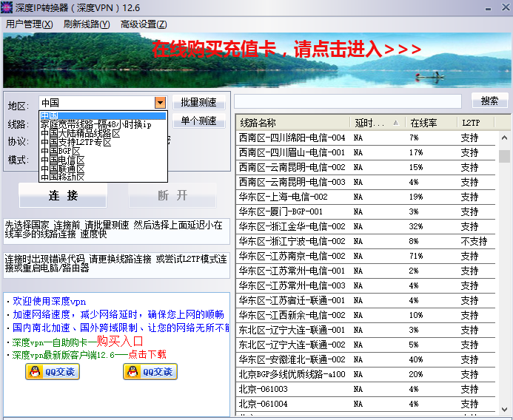Click the 搜索 search button
513x420 pixels.
pos(489,101)
